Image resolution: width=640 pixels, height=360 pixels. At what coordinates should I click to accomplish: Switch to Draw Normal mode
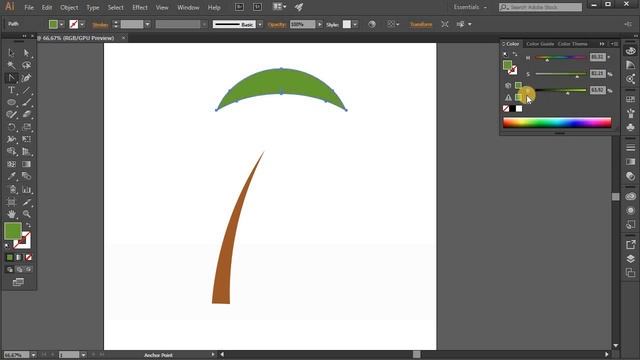pyautogui.click(x=9, y=269)
